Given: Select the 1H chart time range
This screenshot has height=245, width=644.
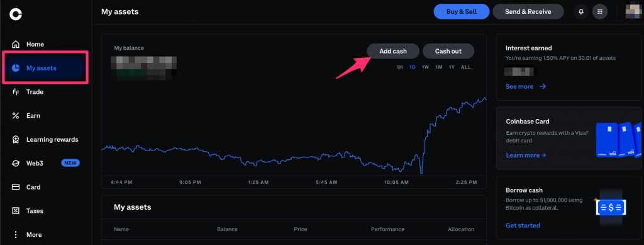Looking at the screenshot, I should pos(399,67).
